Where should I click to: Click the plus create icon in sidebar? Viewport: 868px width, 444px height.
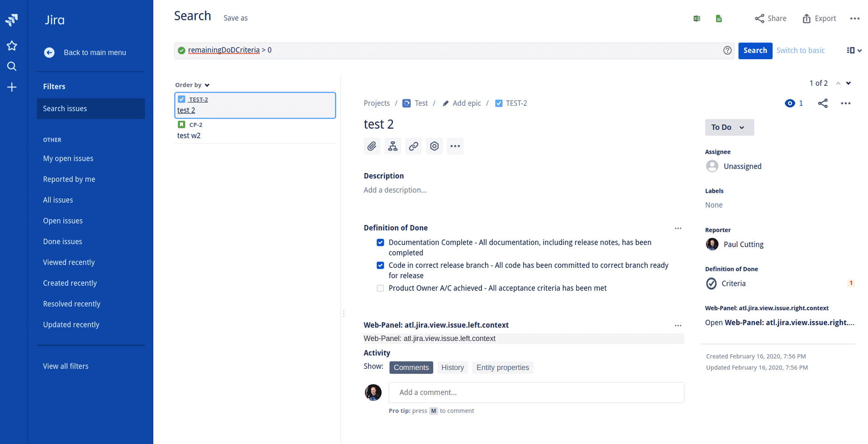coord(12,87)
